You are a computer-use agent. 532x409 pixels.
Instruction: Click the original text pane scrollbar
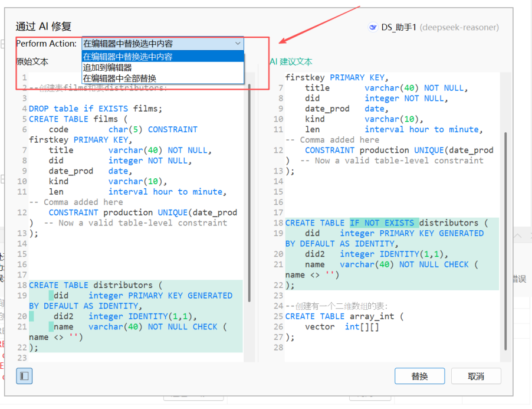pos(249,189)
